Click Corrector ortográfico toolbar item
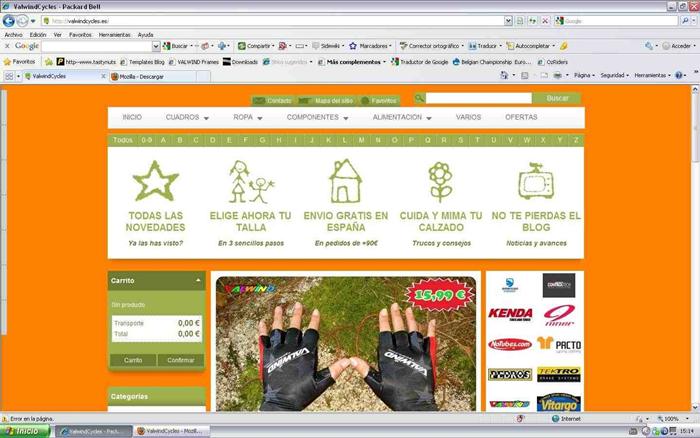 click(x=431, y=46)
